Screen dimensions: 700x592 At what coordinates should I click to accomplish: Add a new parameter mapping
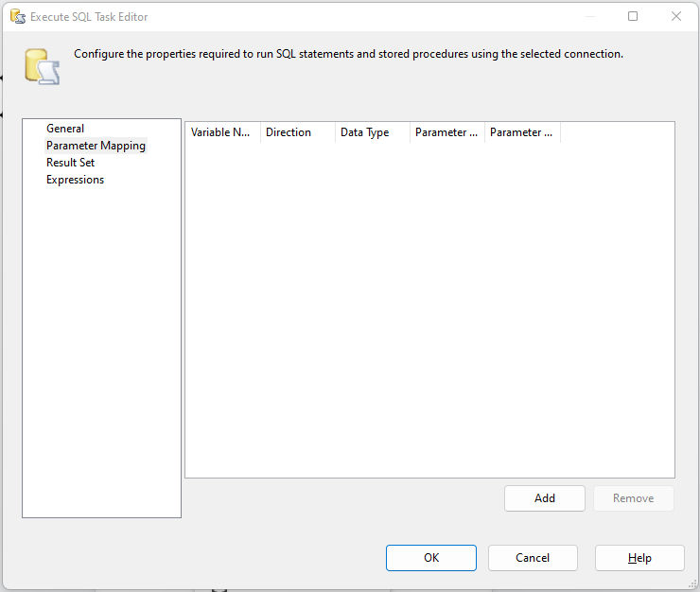[545, 498]
